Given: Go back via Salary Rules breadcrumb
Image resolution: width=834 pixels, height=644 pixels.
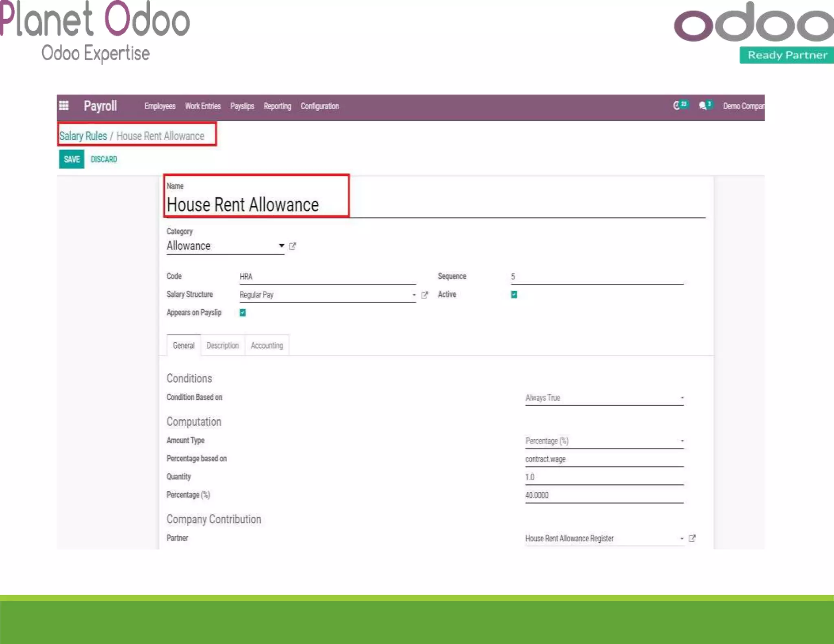Looking at the screenshot, I should 83,136.
